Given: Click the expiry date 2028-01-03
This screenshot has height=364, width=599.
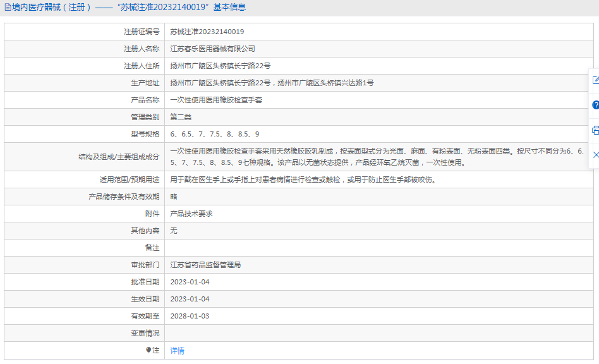Looking at the screenshot, I should pos(190,316).
